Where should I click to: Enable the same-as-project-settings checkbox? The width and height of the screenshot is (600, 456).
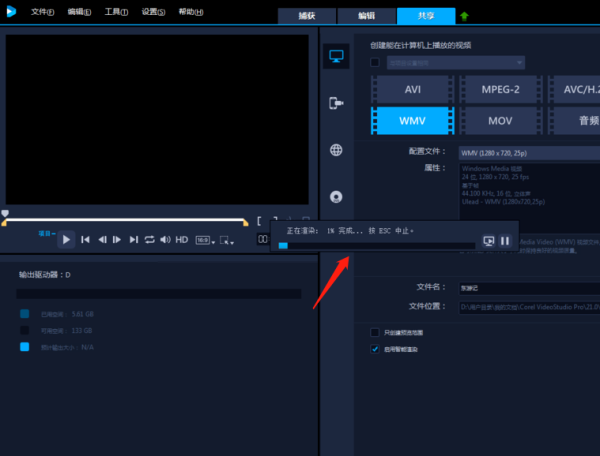[375, 62]
